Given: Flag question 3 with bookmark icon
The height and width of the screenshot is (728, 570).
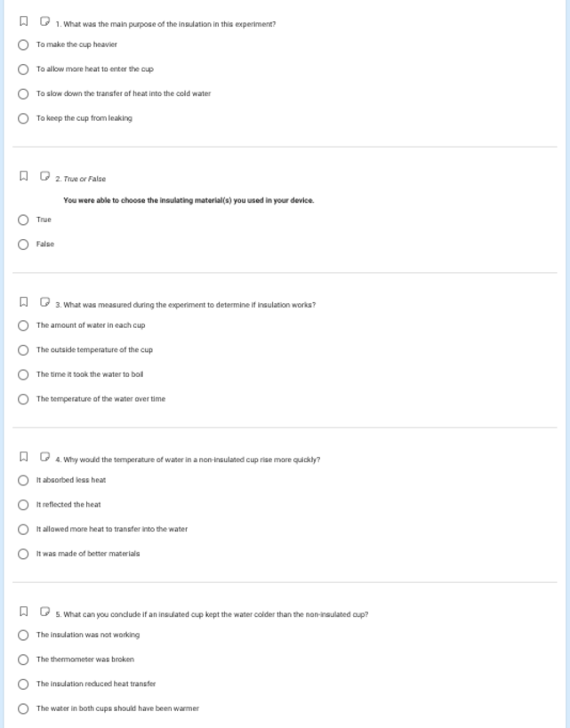Looking at the screenshot, I should tap(23, 302).
